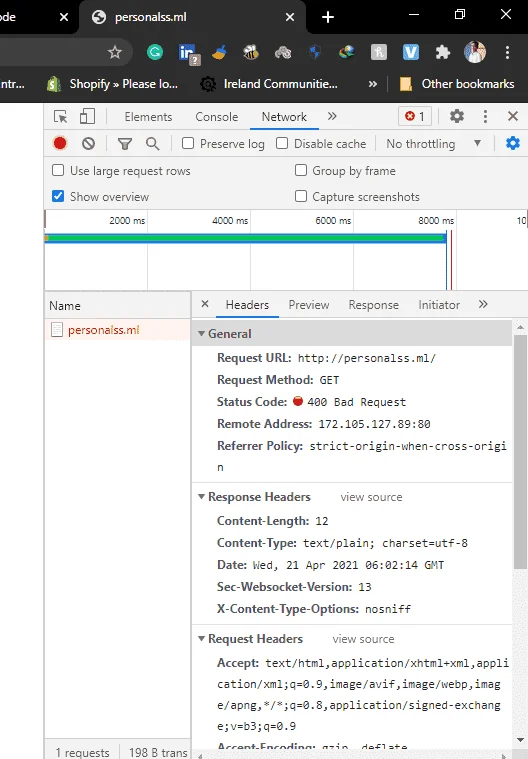
Task: Open Ireland Communities bookmark
Action: tap(269, 84)
